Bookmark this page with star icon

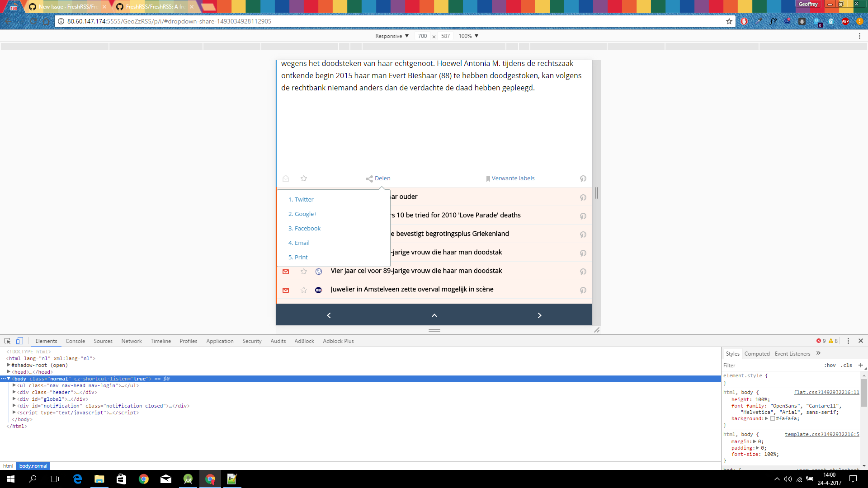(729, 21)
